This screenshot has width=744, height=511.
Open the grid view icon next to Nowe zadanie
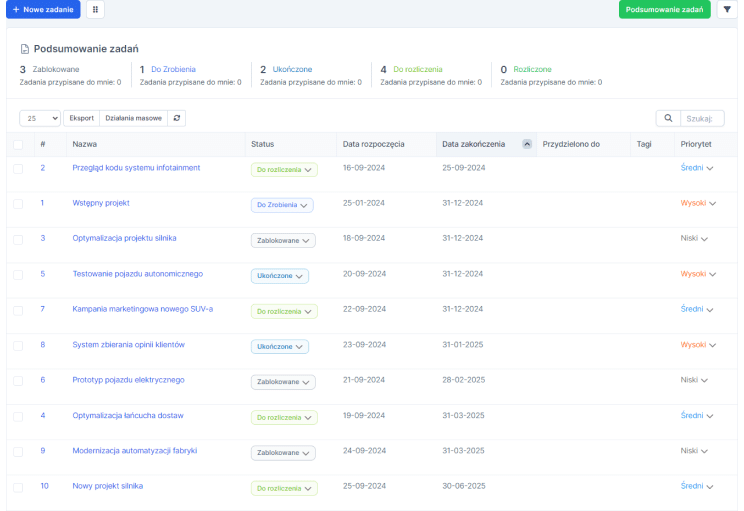click(95, 10)
